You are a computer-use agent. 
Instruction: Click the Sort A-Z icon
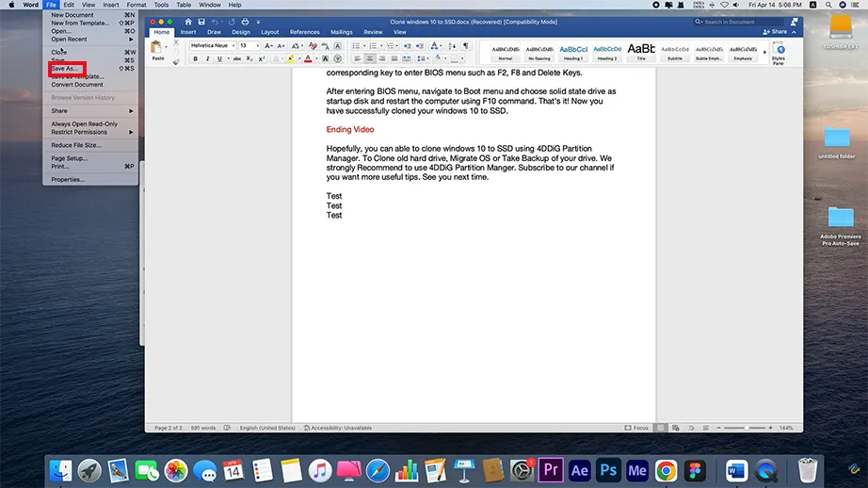452,46
